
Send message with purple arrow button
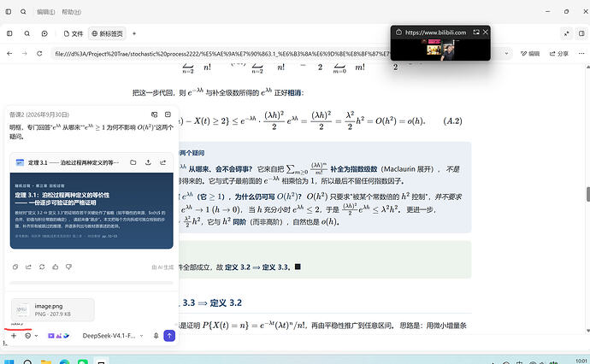[x=169, y=336]
